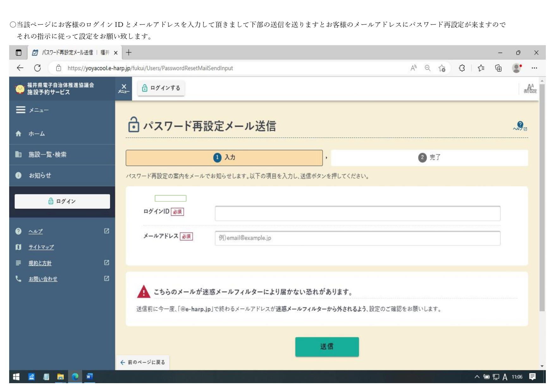Click the page vertical scrollbar
The height and width of the screenshot is (392, 555).
click(542, 198)
